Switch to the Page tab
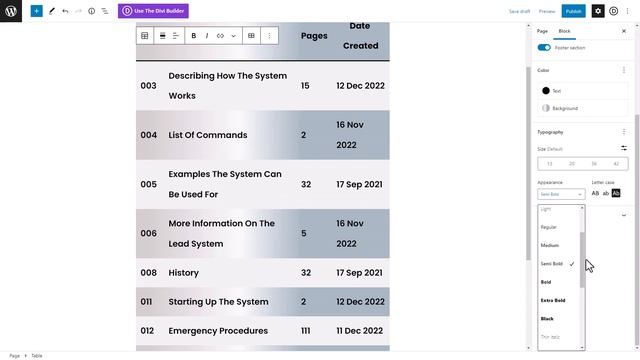This screenshot has width=640, height=360. [542, 31]
